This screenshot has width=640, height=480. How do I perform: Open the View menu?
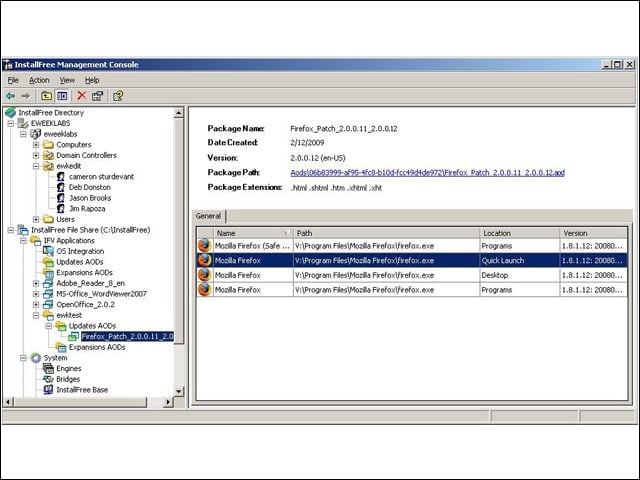(x=67, y=80)
